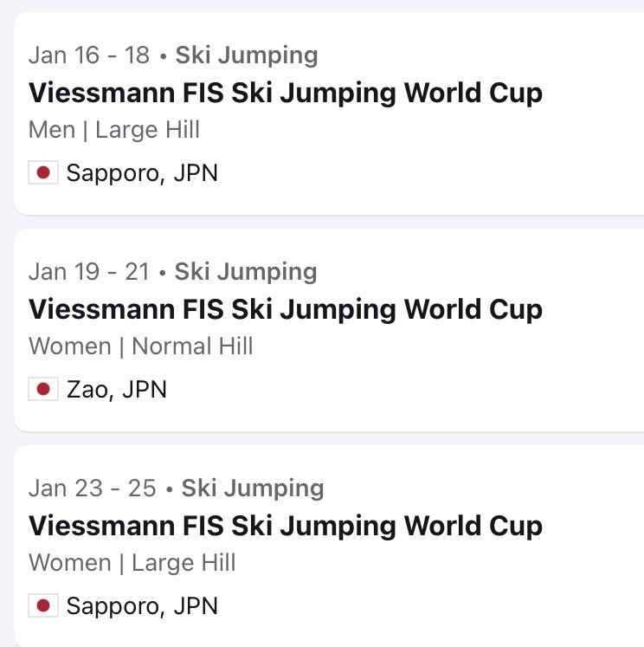Click Ski Jumping label beside Jan 16 - 18
The height and width of the screenshot is (647, 644).
tap(247, 55)
